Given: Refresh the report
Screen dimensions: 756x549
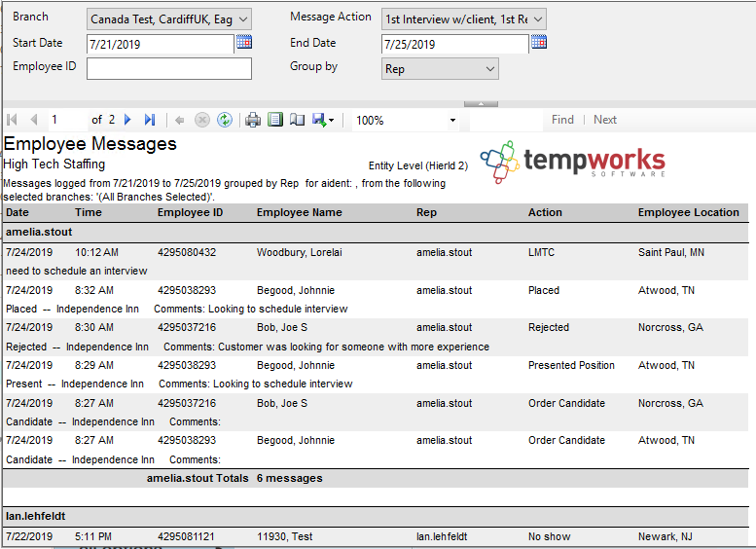Looking at the screenshot, I should pos(225,120).
